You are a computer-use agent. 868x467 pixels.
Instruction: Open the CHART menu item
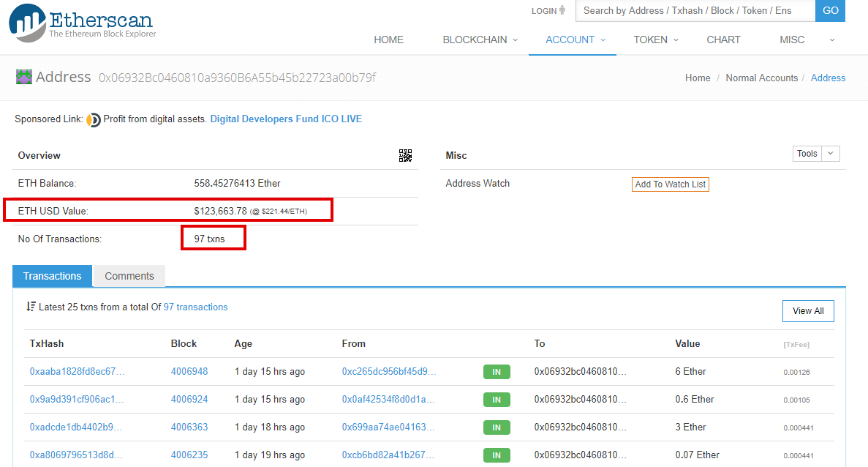coord(723,40)
